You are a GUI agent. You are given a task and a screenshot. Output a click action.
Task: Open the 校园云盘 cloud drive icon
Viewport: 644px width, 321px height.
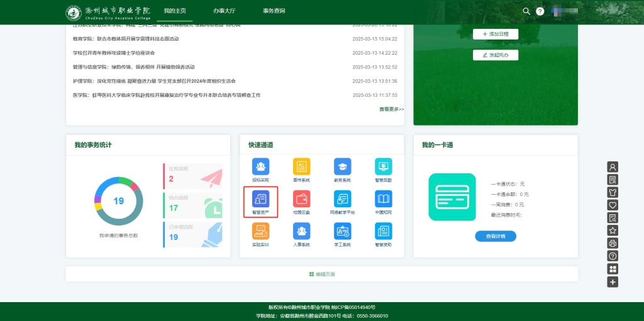pyautogui.click(x=301, y=199)
